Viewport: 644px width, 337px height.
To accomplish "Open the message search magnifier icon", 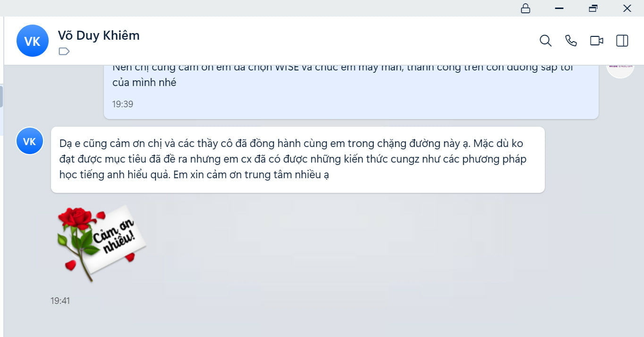I will 545,41.
